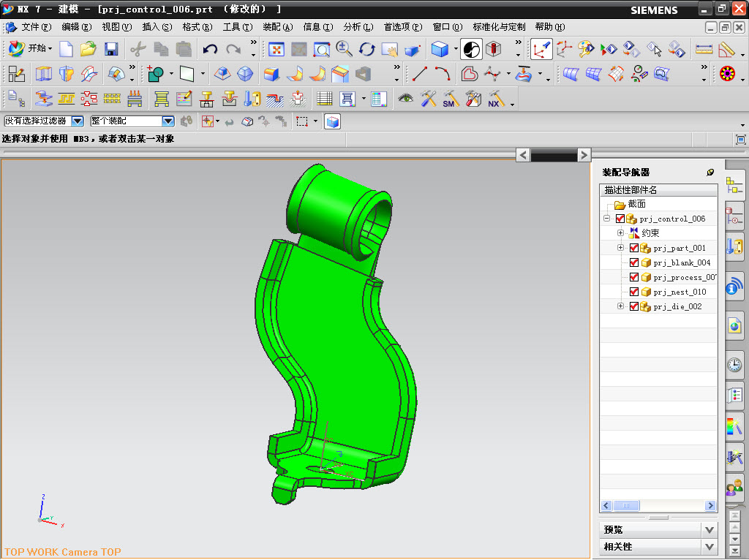Click the navigator scroll-right arrow
Screen dimensions: 749x560
(x=710, y=506)
